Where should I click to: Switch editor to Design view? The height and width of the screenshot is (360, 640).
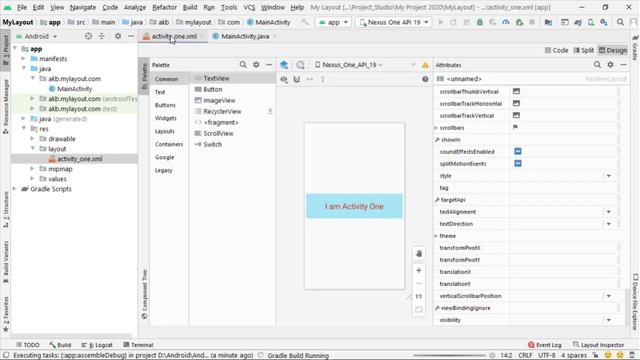click(613, 50)
